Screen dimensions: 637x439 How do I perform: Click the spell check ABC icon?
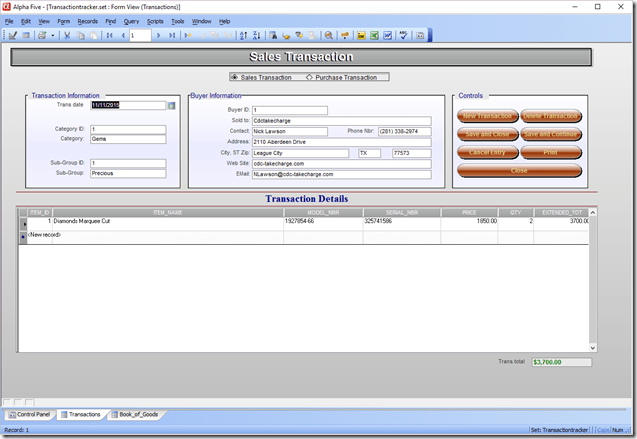(404, 35)
